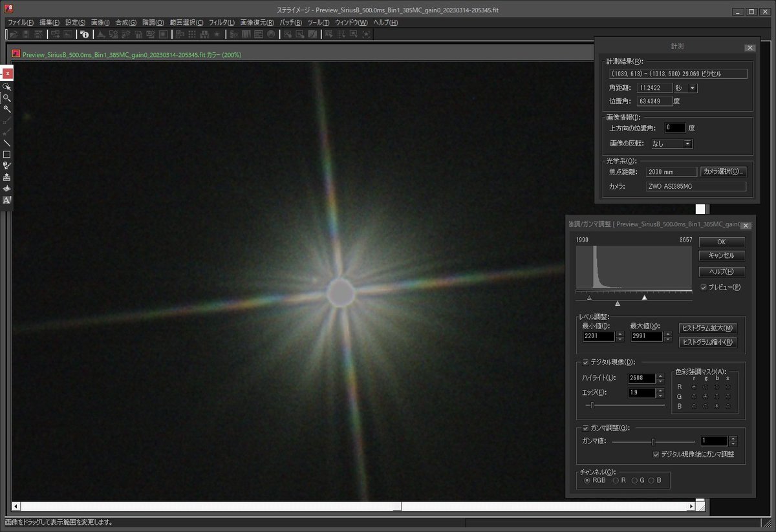The height and width of the screenshot is (532, 776).
Task: Open the 合成(G) menu
Action: click(125, 23)
